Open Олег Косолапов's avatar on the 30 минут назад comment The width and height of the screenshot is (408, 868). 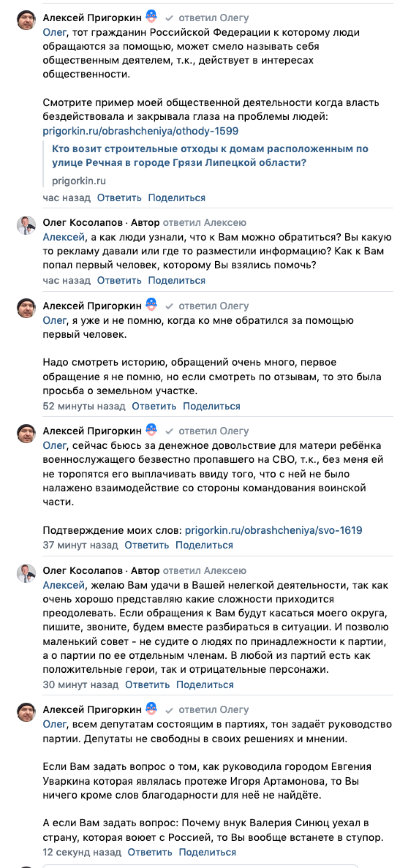click(26, 573)
